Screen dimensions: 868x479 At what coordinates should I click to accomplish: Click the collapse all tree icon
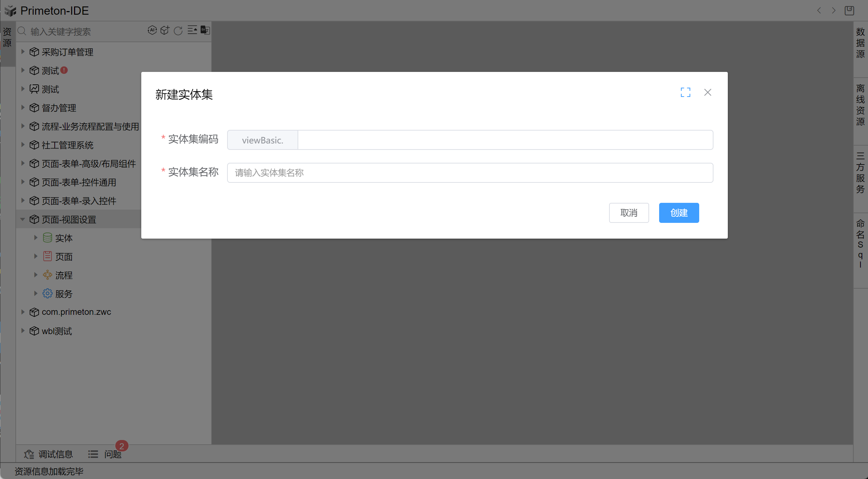tap(192, 30)
